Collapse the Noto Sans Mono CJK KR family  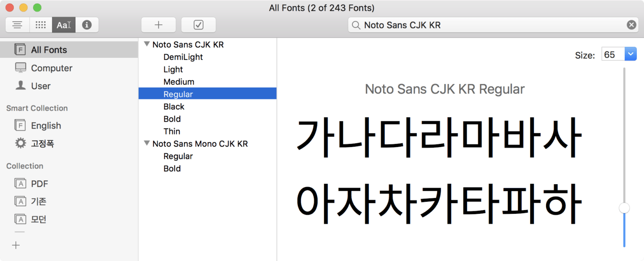click(147, 143)
